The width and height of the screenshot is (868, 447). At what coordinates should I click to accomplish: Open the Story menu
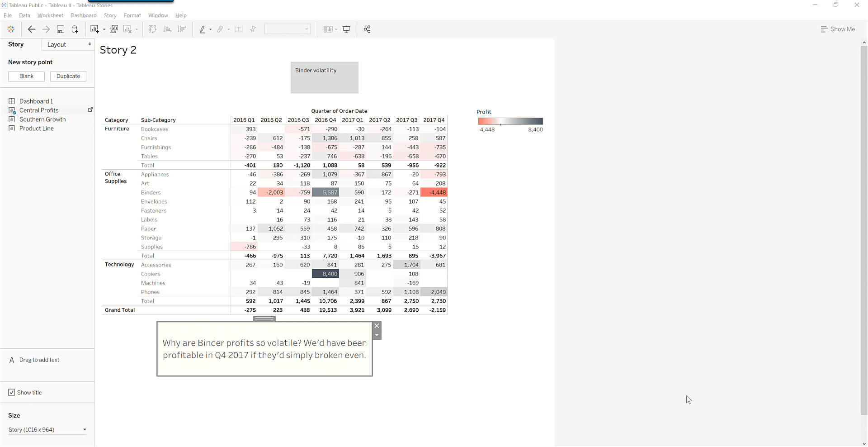pos(110,15)
